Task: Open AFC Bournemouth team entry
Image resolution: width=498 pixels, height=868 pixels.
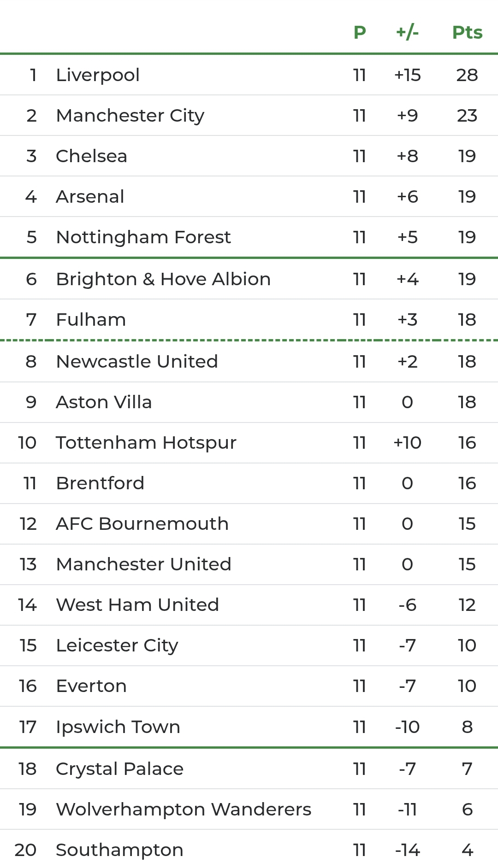Action: (x=249, y=524)
